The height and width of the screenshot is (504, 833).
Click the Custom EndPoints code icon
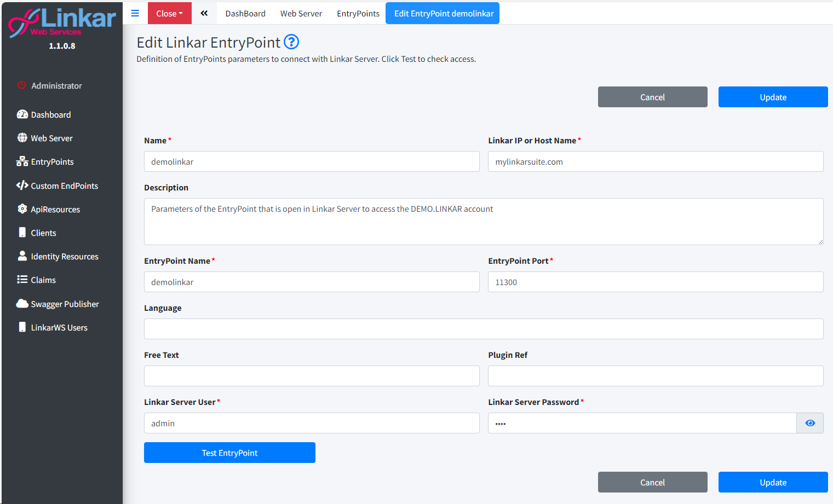[x=22, y=186]
